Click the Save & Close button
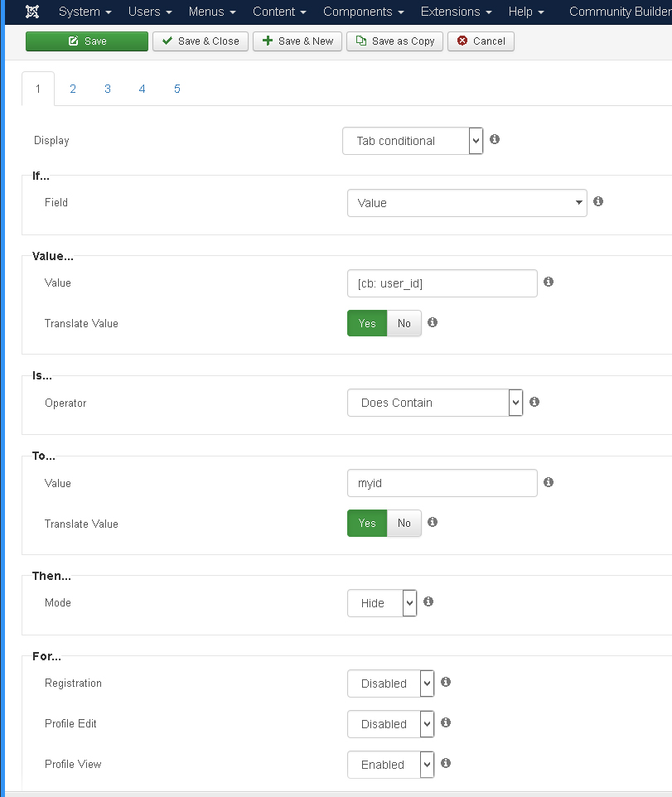 [x=201, y=41]
